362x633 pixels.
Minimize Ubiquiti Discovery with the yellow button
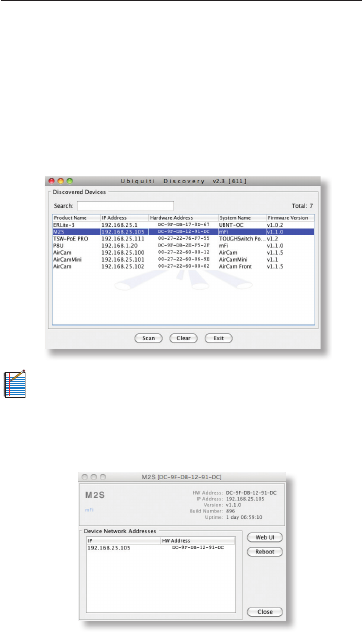(x=61, y=181)
